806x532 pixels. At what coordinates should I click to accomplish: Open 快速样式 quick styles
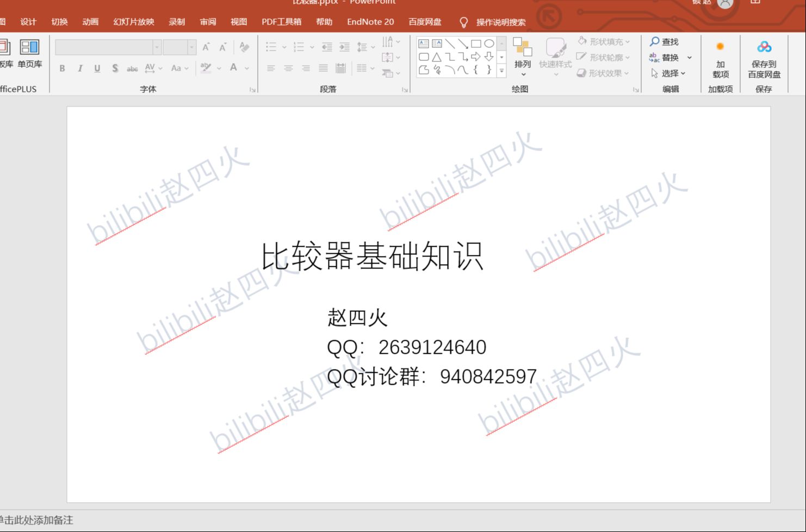(555, 57)
